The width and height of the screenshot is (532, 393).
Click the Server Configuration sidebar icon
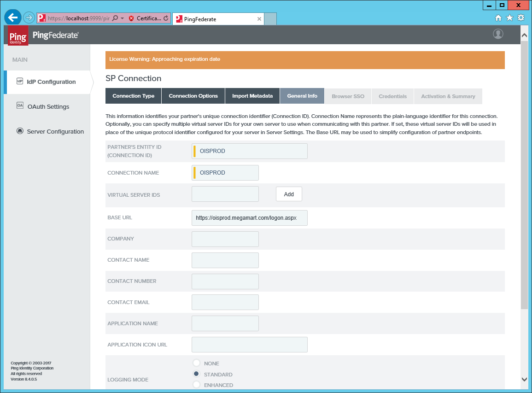pyautogui.click(x=20, y=131)
